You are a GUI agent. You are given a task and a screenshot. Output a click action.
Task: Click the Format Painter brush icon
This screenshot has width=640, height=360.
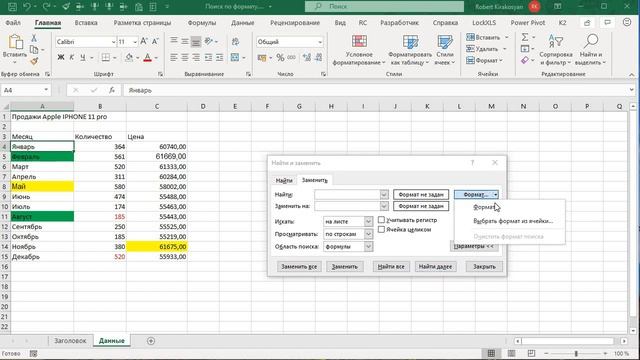[34, 61]
